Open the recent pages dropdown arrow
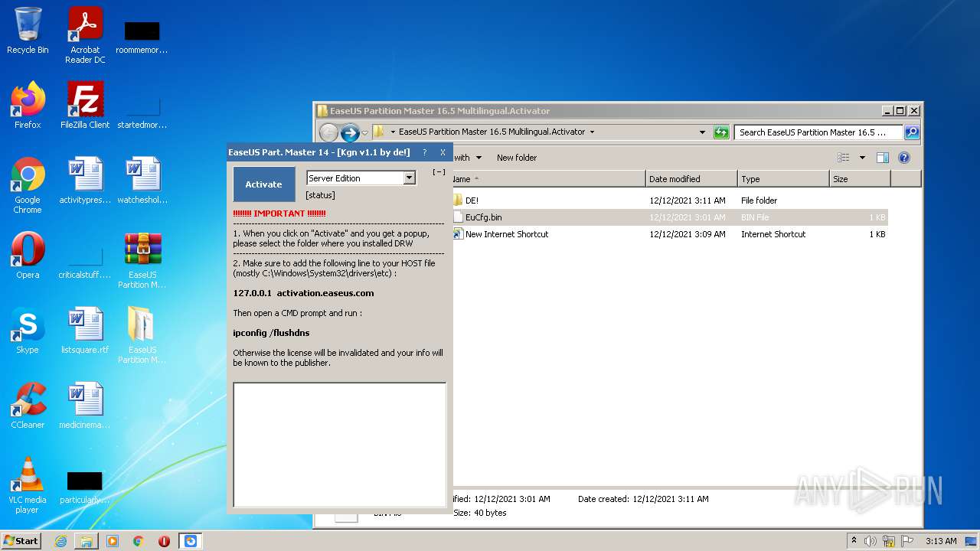This screenshot has width=980, height=551. tap(364, 132)
